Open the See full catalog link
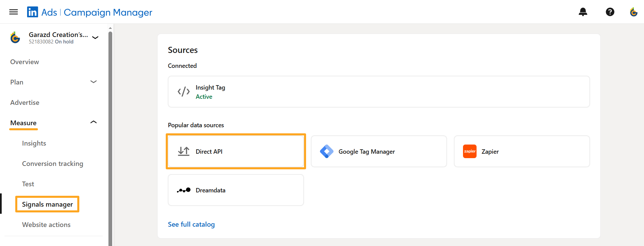Image resolution: width=644 pixels, height=246 pixels. point(191,224)
